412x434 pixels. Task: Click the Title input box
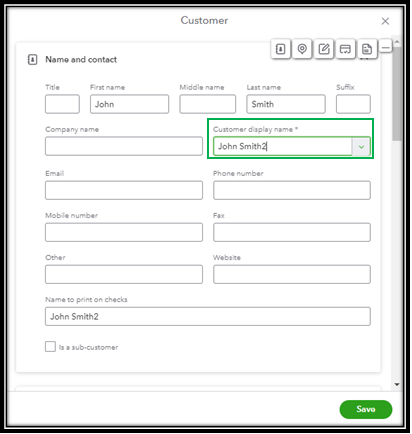pos(62,104)
